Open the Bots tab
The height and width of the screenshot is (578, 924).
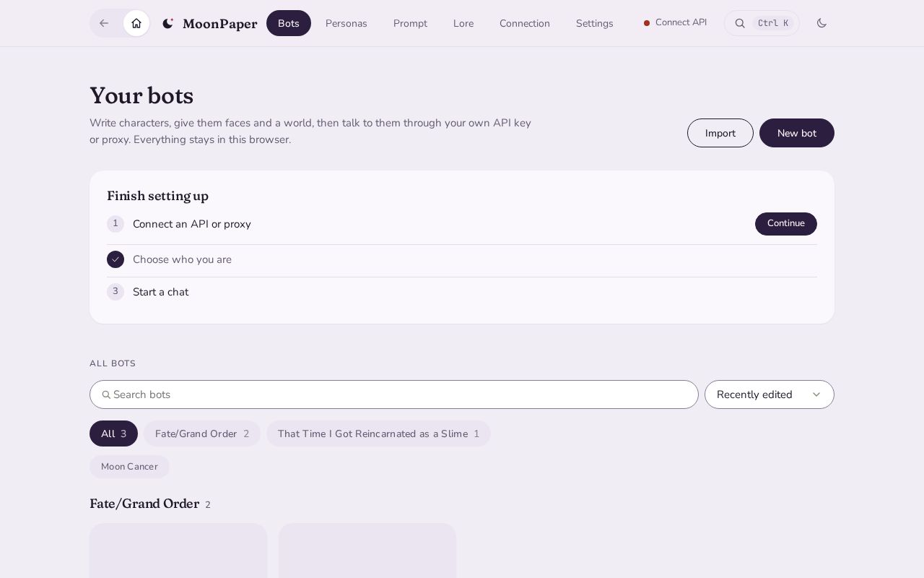coord(289,23)
